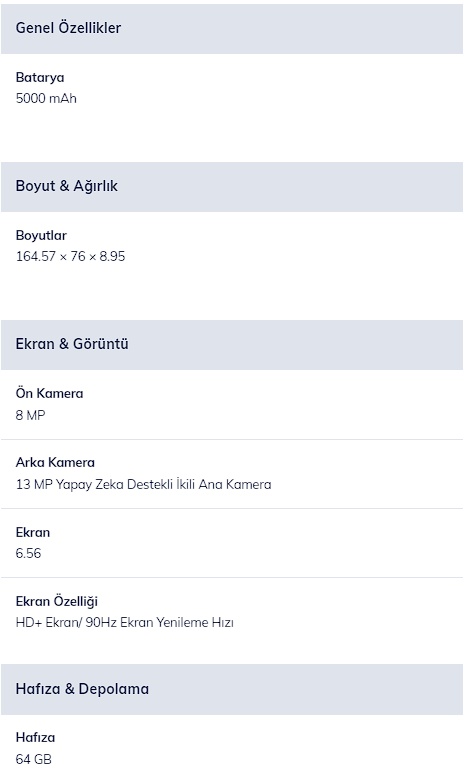
Task: Select the Boyutlar label
Action: coord(41,235)
